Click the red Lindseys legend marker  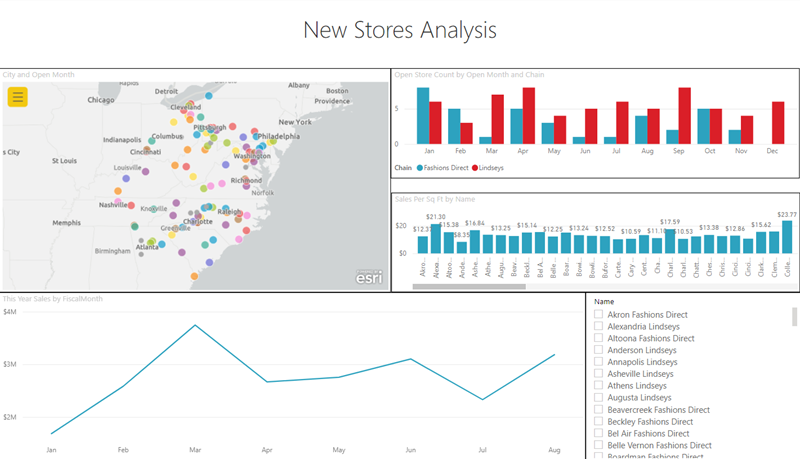tap(475, 168)
